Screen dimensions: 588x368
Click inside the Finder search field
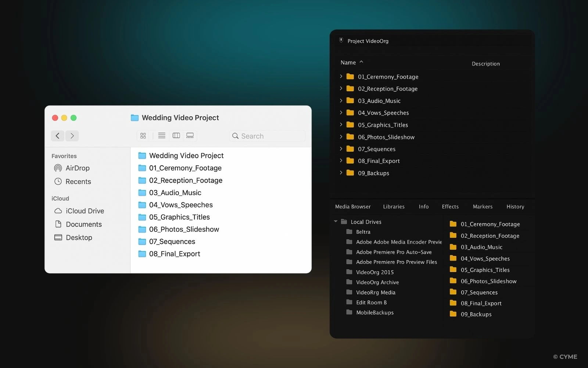click(x=267, y=136)
